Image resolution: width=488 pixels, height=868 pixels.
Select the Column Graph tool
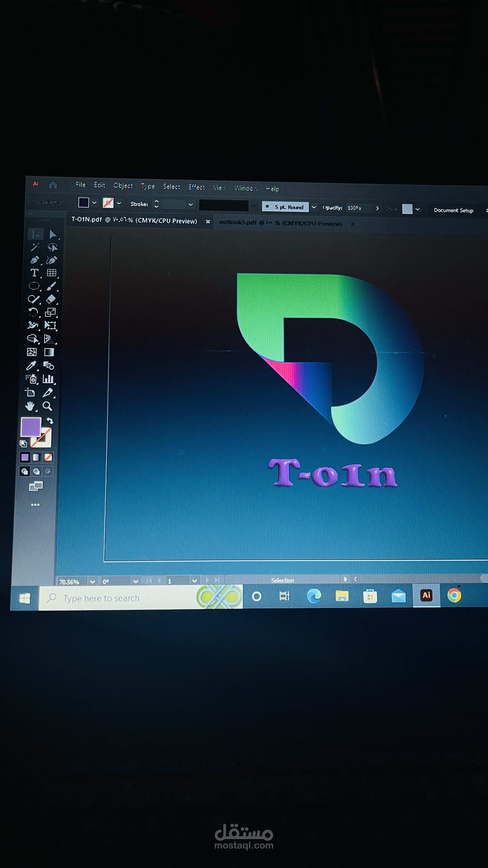click(x=48, y=379)
